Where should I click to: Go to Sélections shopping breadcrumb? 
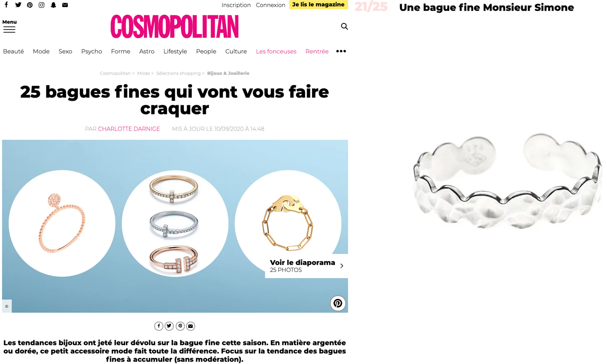click(178, 73)
